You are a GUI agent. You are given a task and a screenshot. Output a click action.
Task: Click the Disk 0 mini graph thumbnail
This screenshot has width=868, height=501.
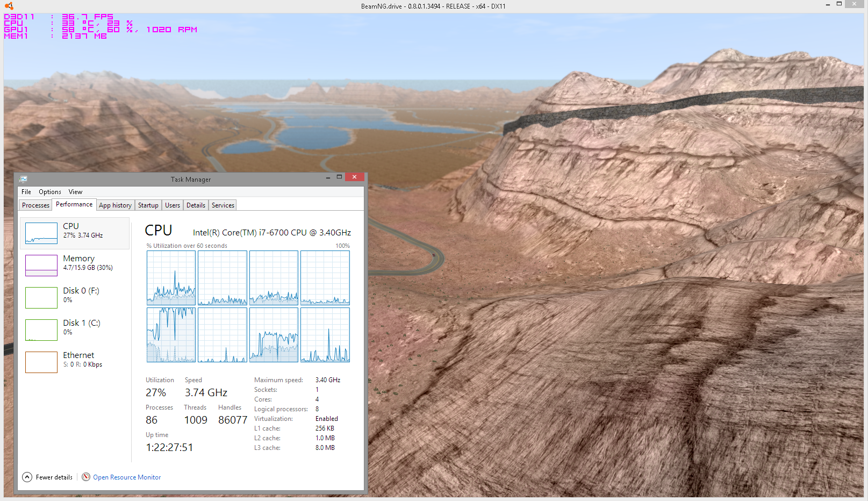click(41, 298)
